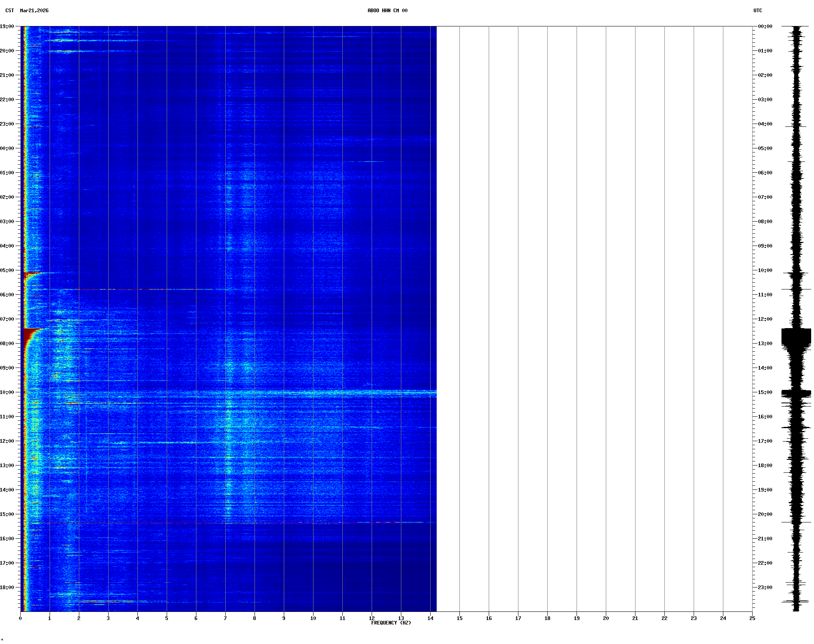This screenshot has height=644, width=814.
Task: Click the Mar21,2026 date label
Action: coord(34,11)
